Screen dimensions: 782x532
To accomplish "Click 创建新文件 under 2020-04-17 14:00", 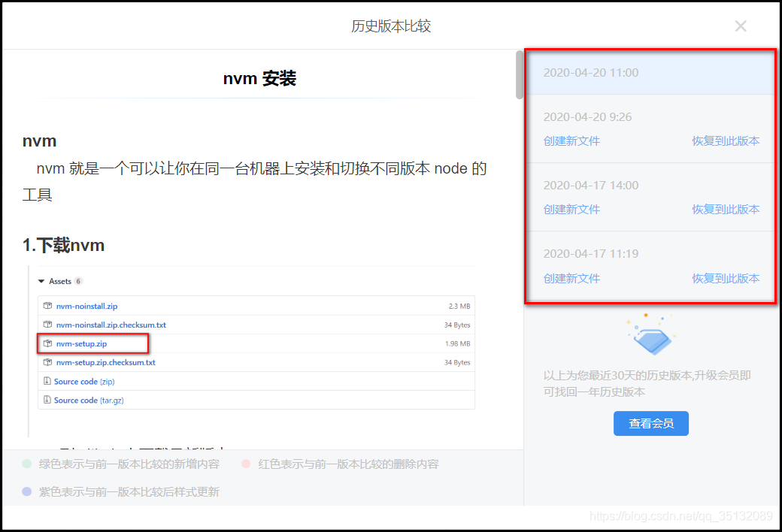I will (x=571, y=210).
